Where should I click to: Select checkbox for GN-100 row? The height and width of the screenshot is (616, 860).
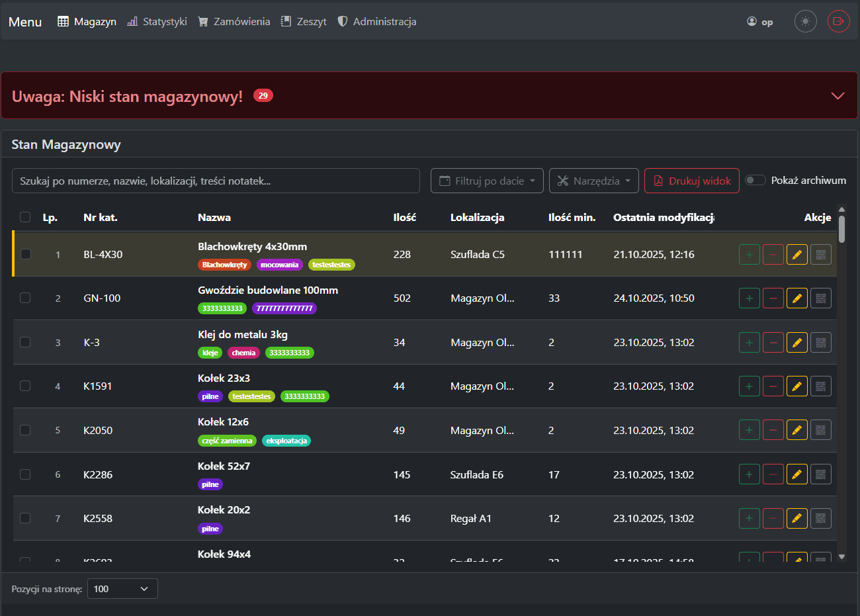(x=25, y=298)
